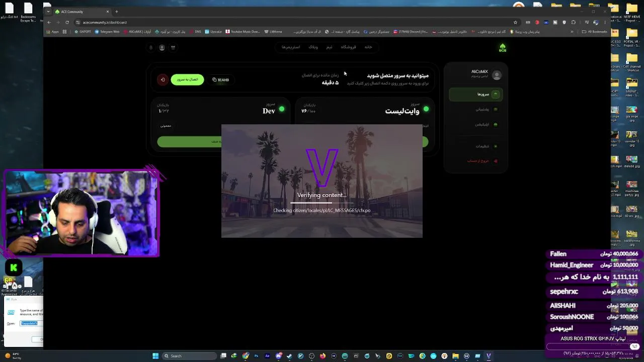Open the All Bookmarks folder

pos(594,32)
